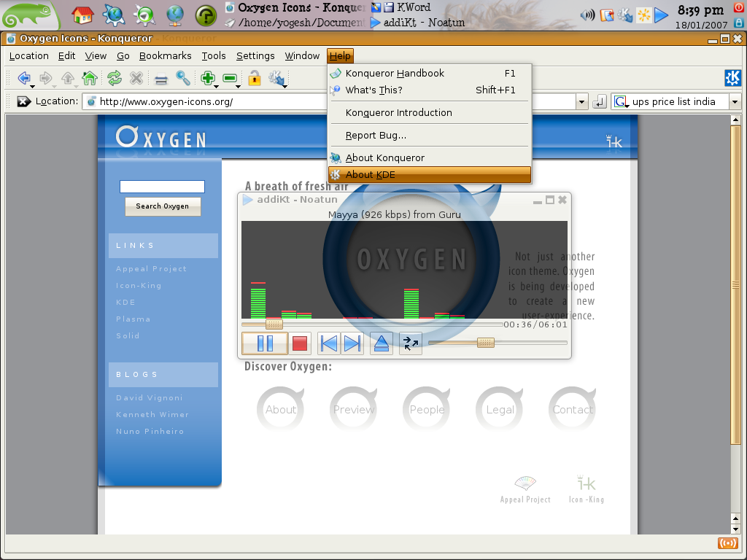The width and height of the screenshot is (747, 560).
Task: Select About KDE menu entry
Action: point(430,175)
